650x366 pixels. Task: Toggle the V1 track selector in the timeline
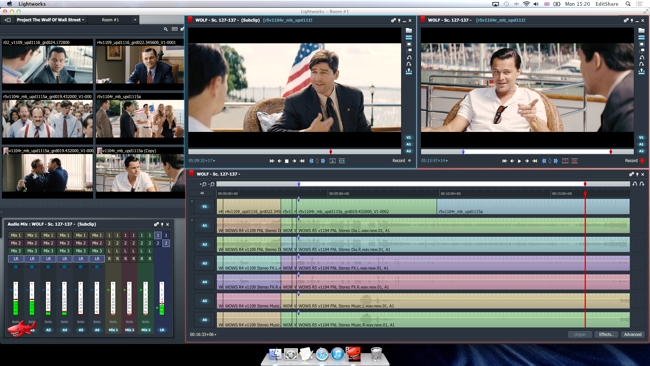(x=204, y=206)
